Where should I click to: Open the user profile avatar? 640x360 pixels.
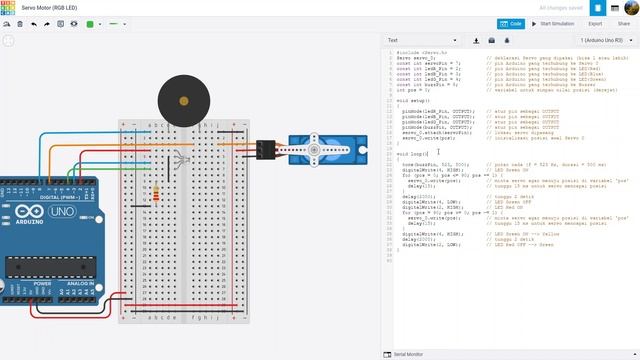tap(632, 8)
